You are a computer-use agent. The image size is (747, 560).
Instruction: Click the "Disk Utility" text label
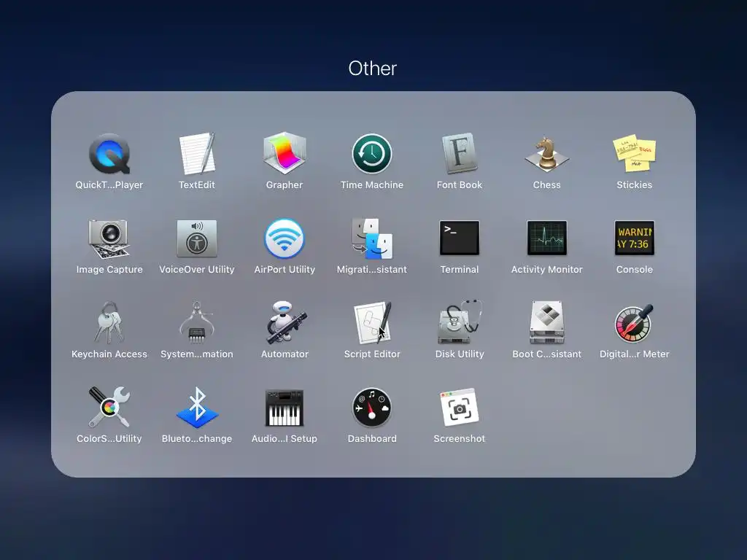pos(460,354)
